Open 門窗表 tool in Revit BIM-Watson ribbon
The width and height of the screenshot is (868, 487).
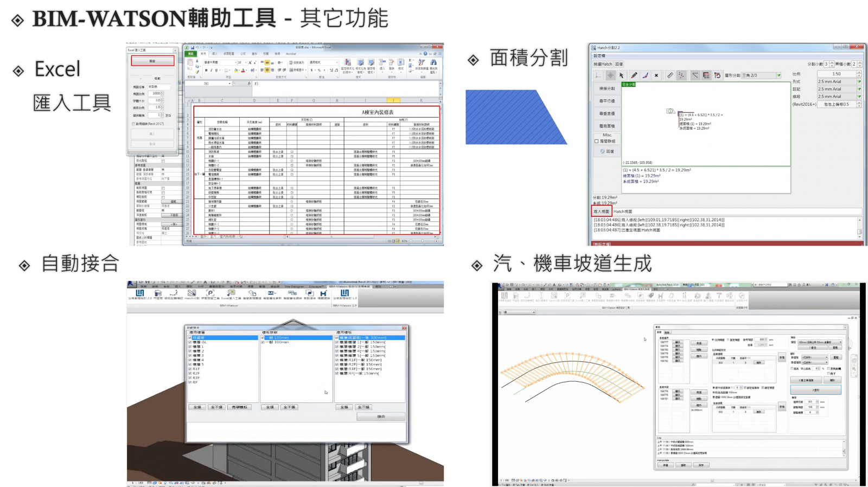pyautogui.click(x=158, y=294)
